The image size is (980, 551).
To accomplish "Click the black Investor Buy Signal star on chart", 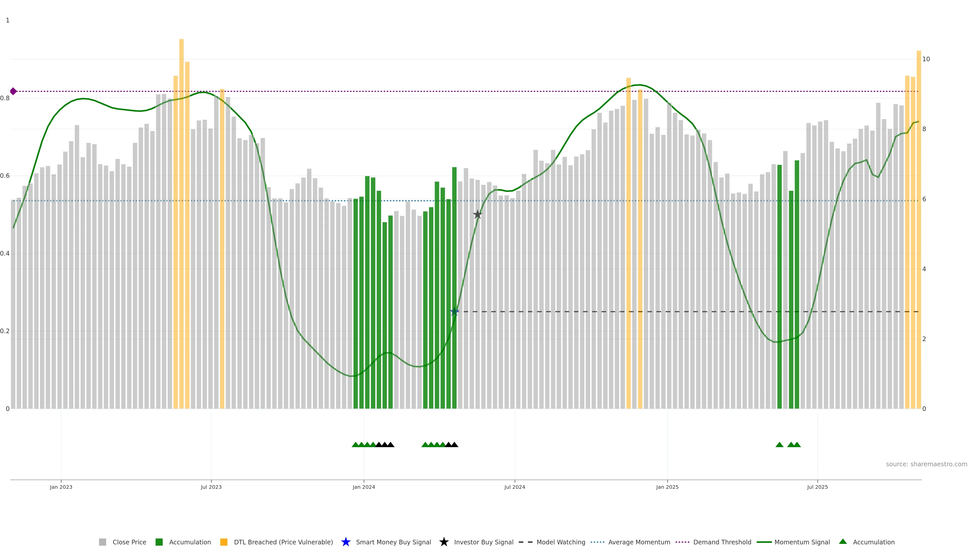I will pyautogui.click(x=477, y=215).
